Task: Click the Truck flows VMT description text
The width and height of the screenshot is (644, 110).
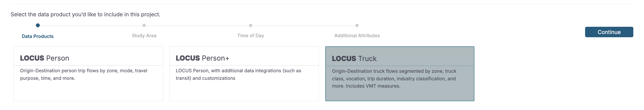Action: (394, 79)
